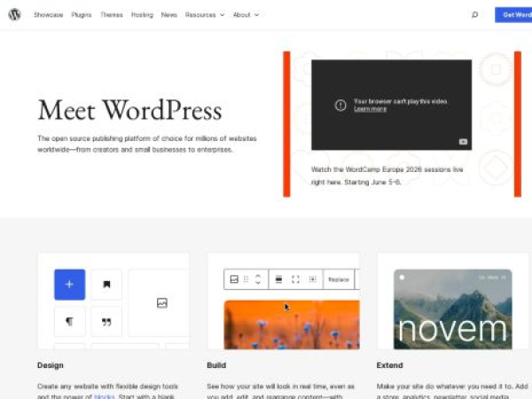Click the WordPress logo icon
This screenshot has width=532, height=399.
tap(14, 14)
